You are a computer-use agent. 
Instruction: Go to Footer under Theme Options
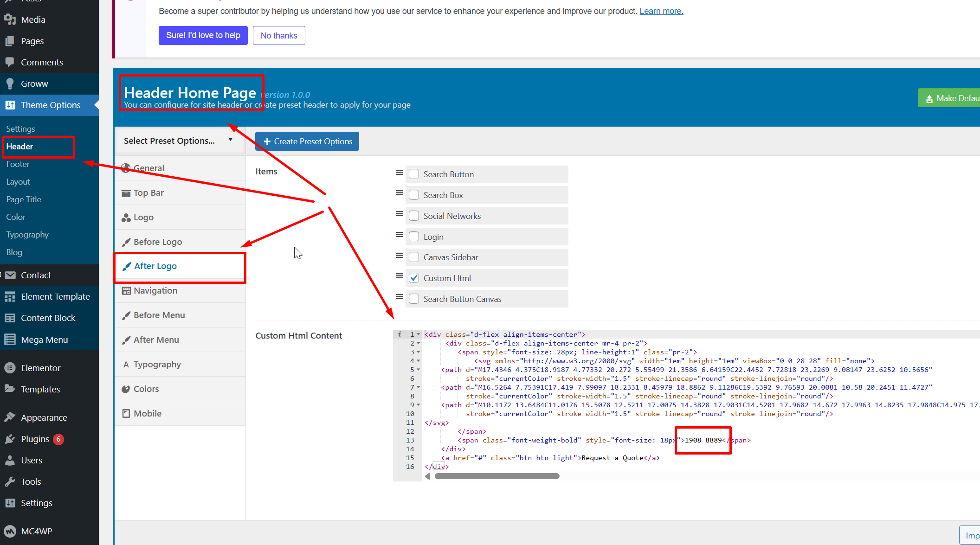[x=18, y=164]
